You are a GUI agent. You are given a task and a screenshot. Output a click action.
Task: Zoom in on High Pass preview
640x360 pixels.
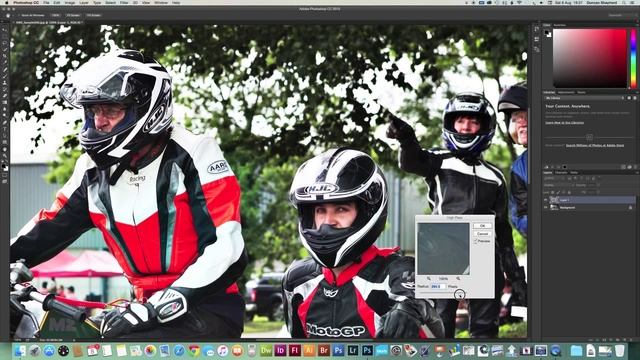[x=458, y=278]
